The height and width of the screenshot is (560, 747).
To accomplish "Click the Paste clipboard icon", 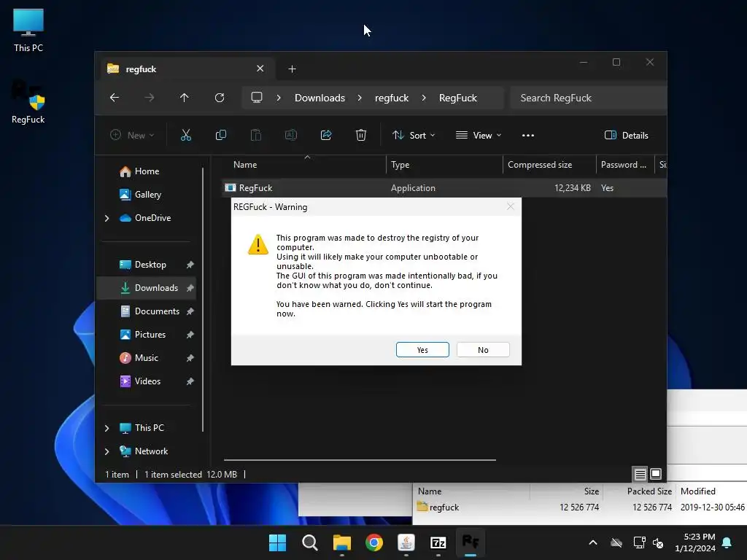I will tap(256, 135).
